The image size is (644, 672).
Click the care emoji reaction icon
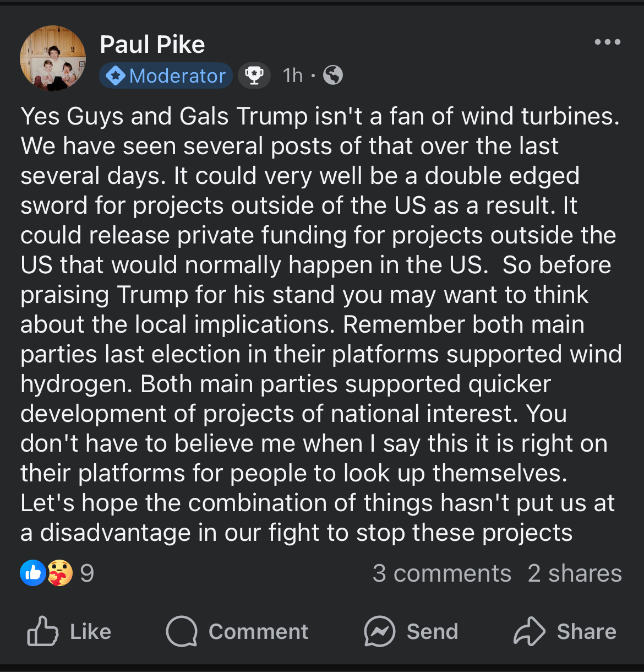pyautogui.click(x=59, y=573)
